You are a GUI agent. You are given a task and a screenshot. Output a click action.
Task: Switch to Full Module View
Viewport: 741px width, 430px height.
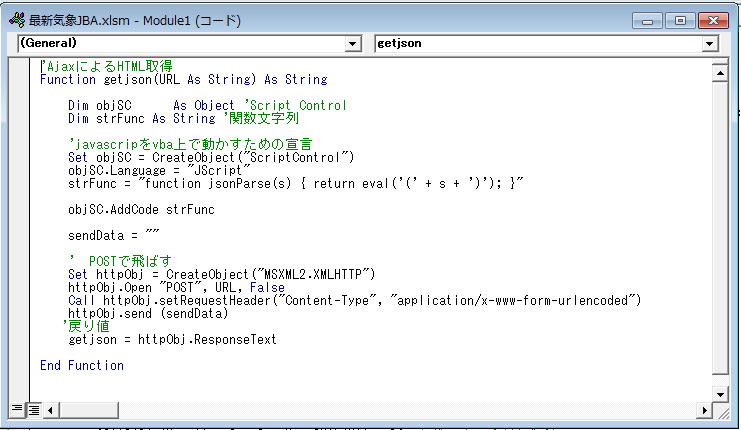[x=32, y=409]
